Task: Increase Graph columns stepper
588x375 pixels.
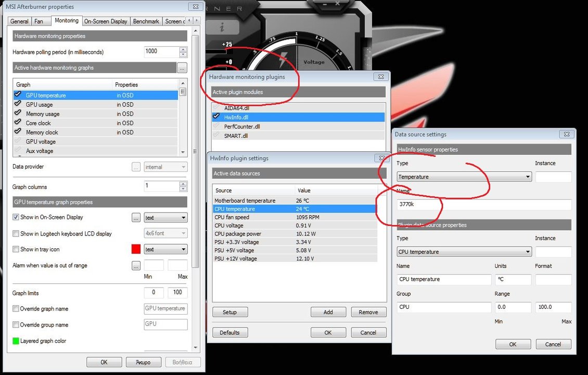Action: (x=183, y=184)
